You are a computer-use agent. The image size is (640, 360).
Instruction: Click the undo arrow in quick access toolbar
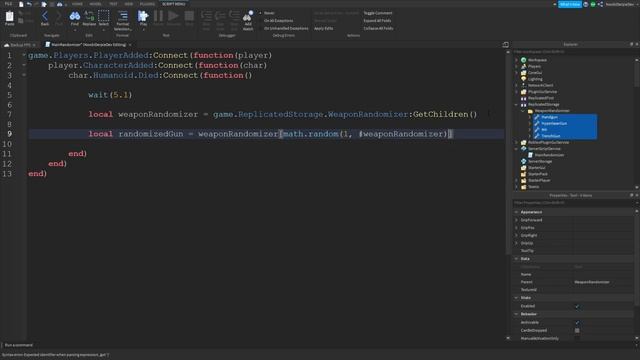point(29,4)
